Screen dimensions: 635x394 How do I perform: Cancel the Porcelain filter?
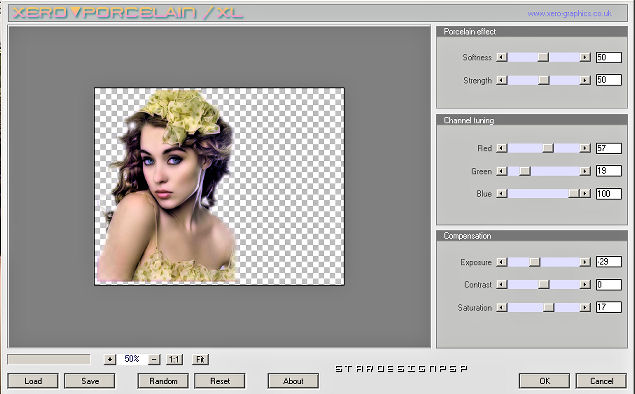coord(601,381)
